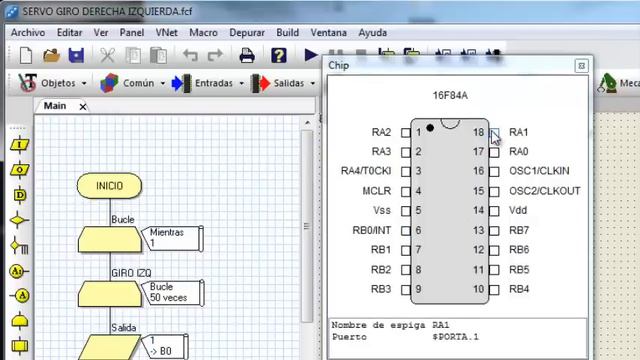This screenshot has width=640, height=360.
Task: Redo the last action
Action: click(x=215, y=55)
